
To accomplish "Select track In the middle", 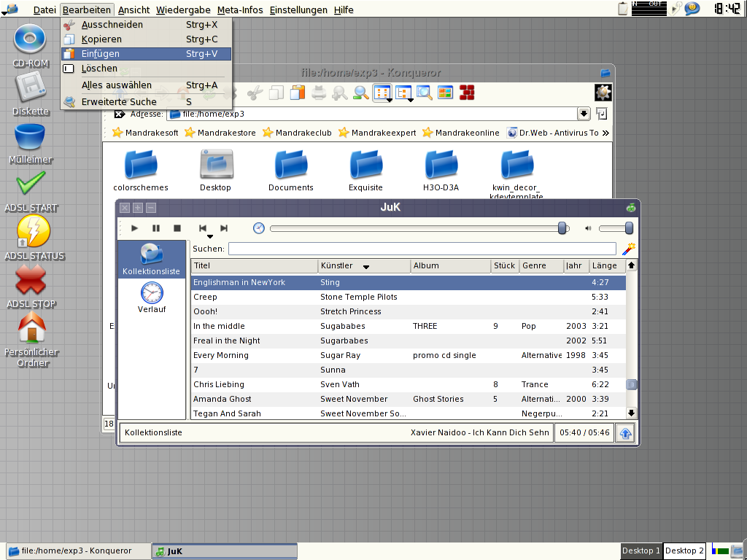I will [x=409, y=326].
